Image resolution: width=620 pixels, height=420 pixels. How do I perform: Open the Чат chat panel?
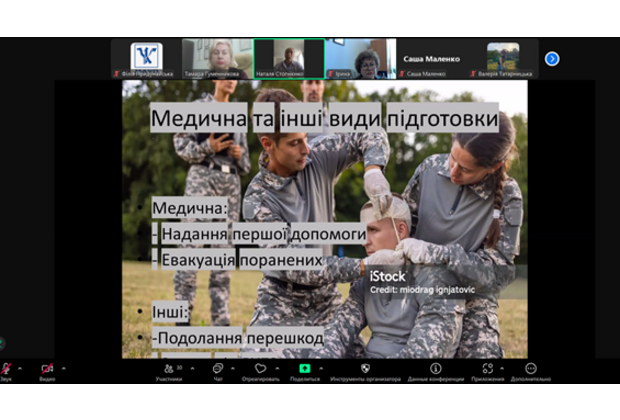point(218,372)
